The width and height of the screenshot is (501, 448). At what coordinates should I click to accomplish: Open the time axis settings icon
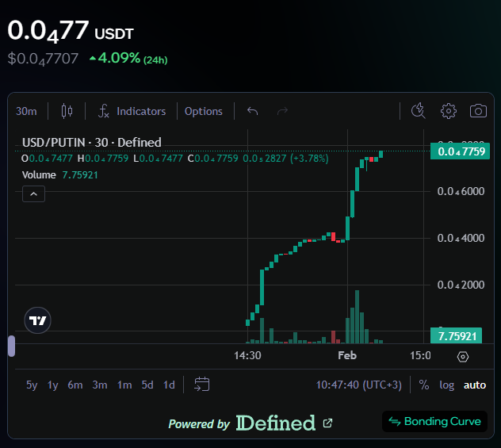(463, 356)
